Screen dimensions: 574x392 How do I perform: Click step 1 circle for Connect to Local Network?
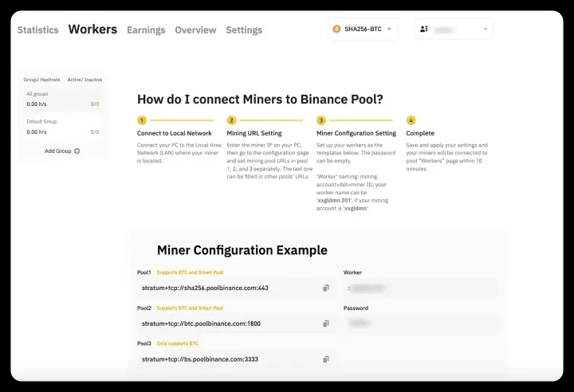point(142,120)
